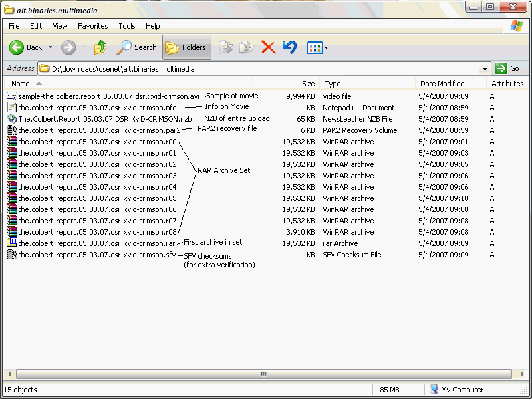532x399 pixels.
Task: Select the .r01 WinRAR archive icon
Action: tap(12, 153)
